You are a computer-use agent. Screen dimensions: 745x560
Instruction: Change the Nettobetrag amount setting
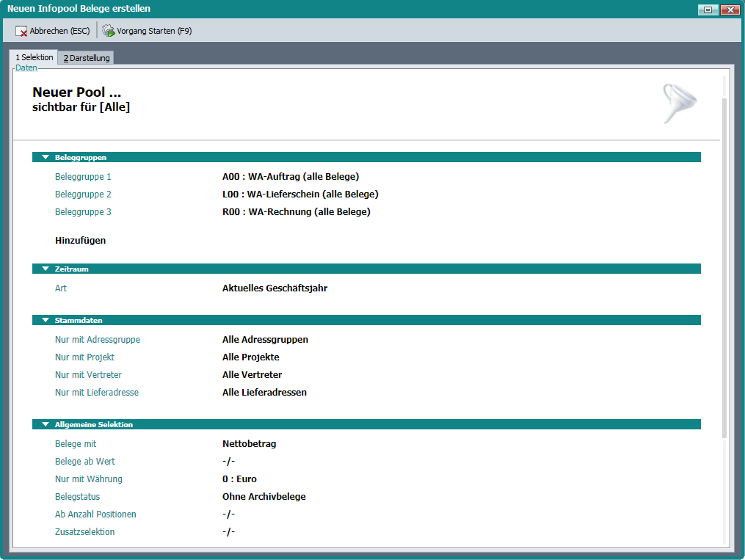pos(249,444)
